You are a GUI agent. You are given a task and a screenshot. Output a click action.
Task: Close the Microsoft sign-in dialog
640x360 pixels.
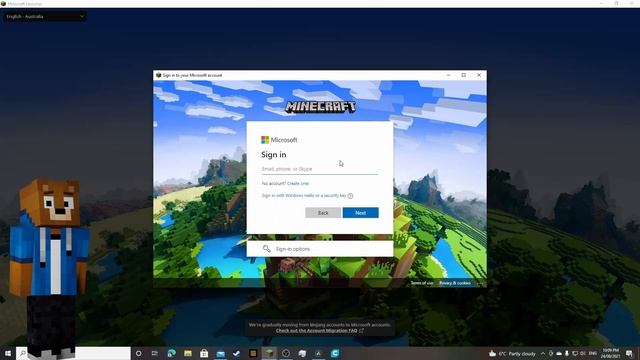(x=479, y=75)
